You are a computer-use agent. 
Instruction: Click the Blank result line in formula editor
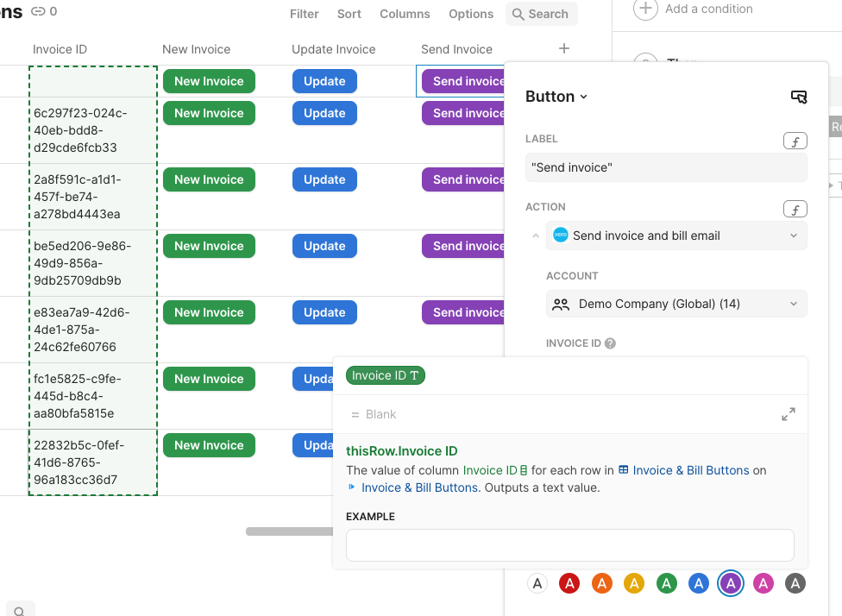click(374, 415)
